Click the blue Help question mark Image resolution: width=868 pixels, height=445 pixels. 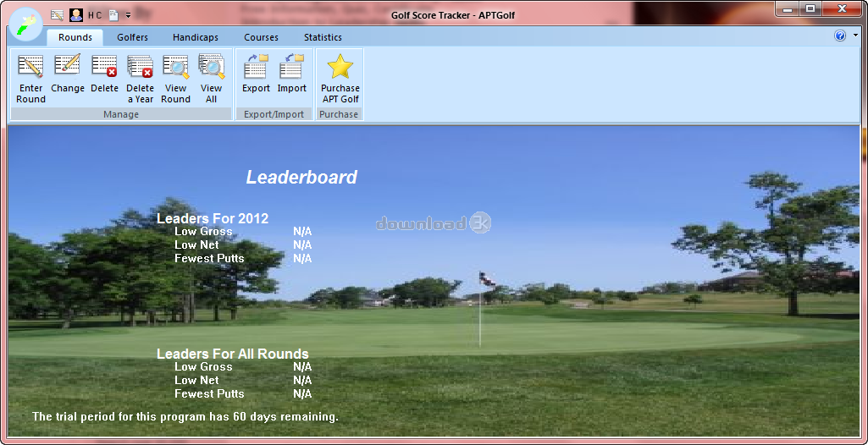(x=840, y=36)
